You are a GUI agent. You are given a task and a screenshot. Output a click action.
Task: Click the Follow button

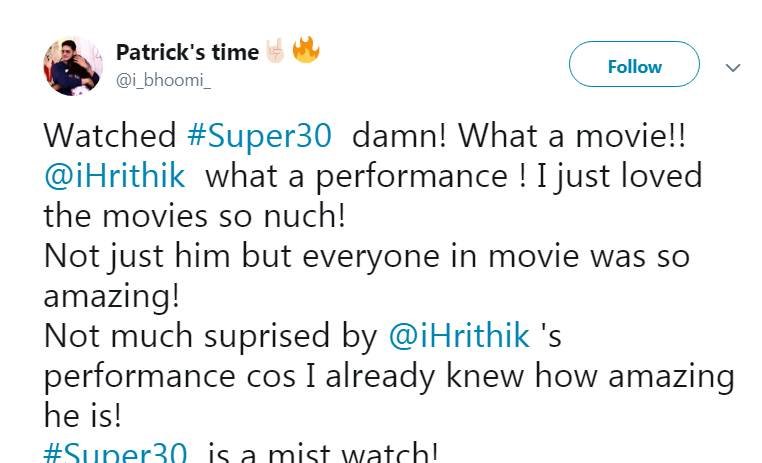tap(634, 66)
